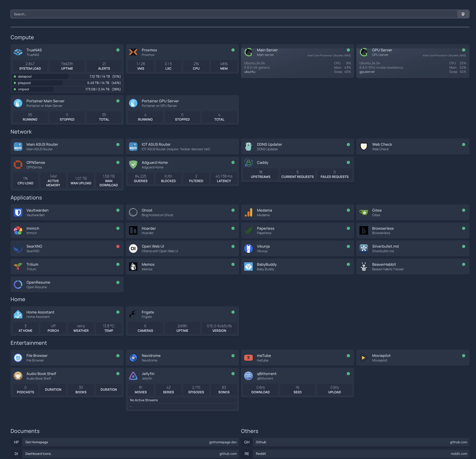Collapse the Documents section heading
This screenshot has height=459, width=476.
tap(25, 431)
